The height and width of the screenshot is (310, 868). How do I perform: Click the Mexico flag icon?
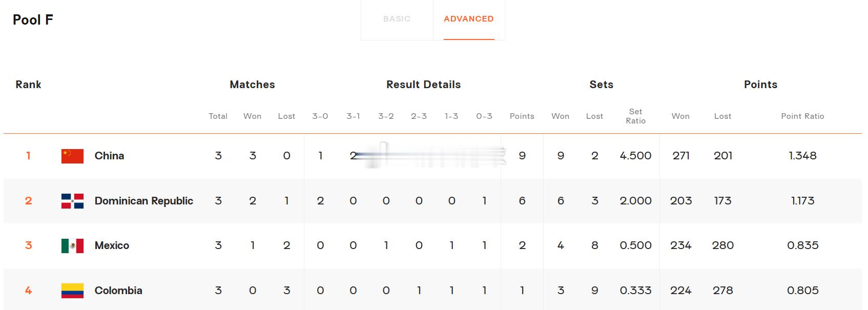point(72,246)
